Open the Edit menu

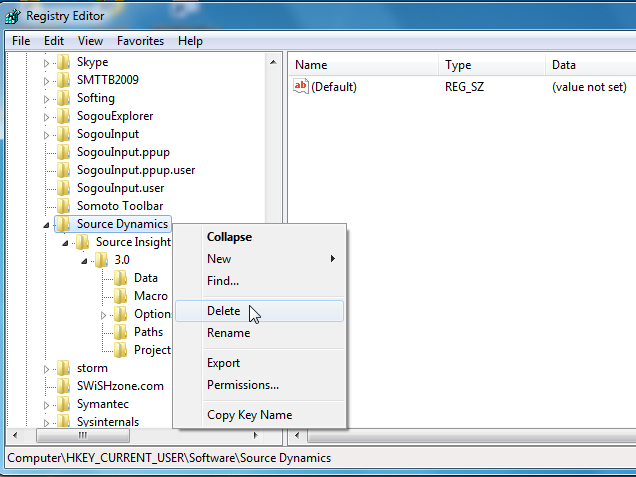click(x=54, y=41)
